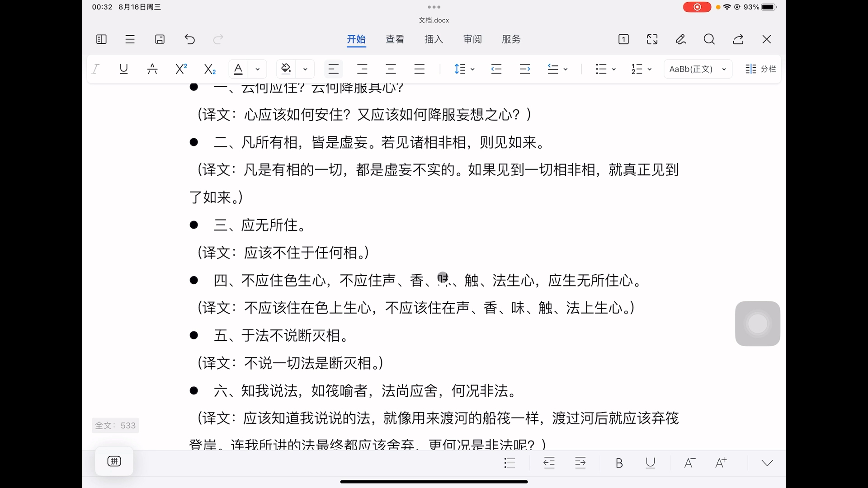This screenshot has width=868, height=488.
Task: Open line spacing dropdown
Action: [464, 69]
